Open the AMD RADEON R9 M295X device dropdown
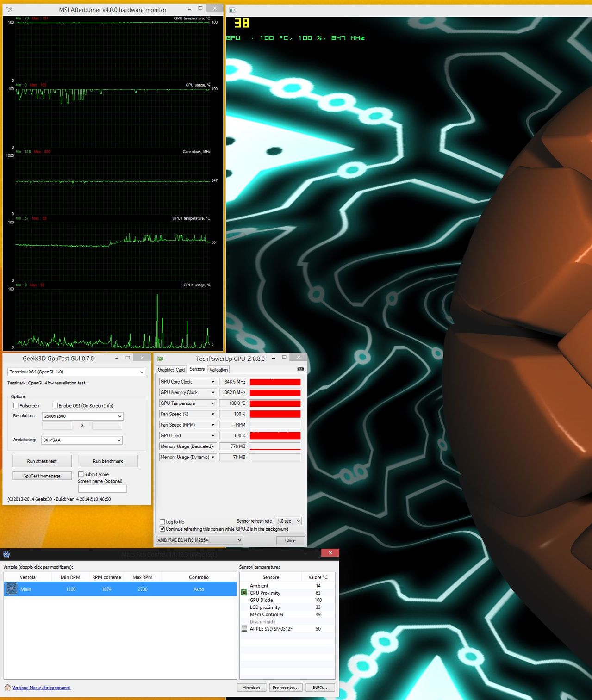The width and height of the screenshot is (592, 700). pos(199,540)
